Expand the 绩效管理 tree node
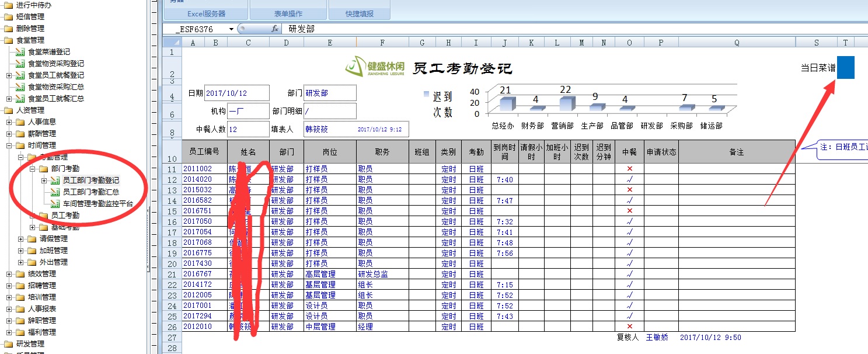 pos(9,274)
